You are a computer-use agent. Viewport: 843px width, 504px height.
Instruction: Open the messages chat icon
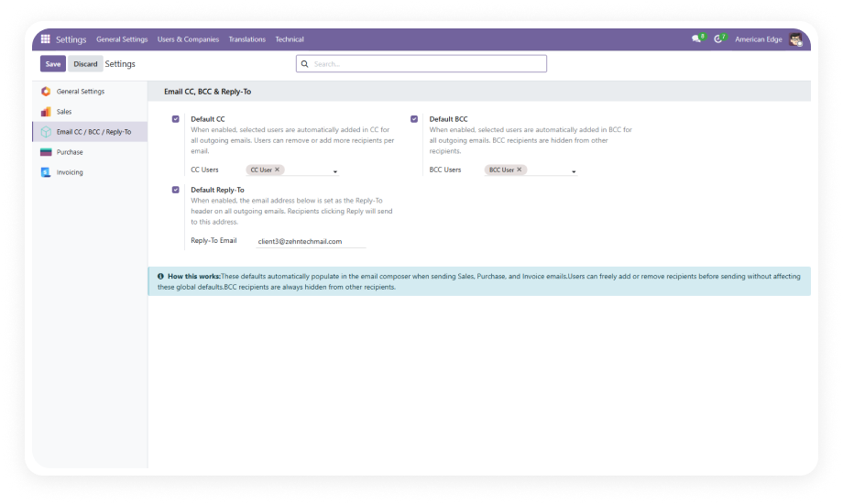(696, 38)
